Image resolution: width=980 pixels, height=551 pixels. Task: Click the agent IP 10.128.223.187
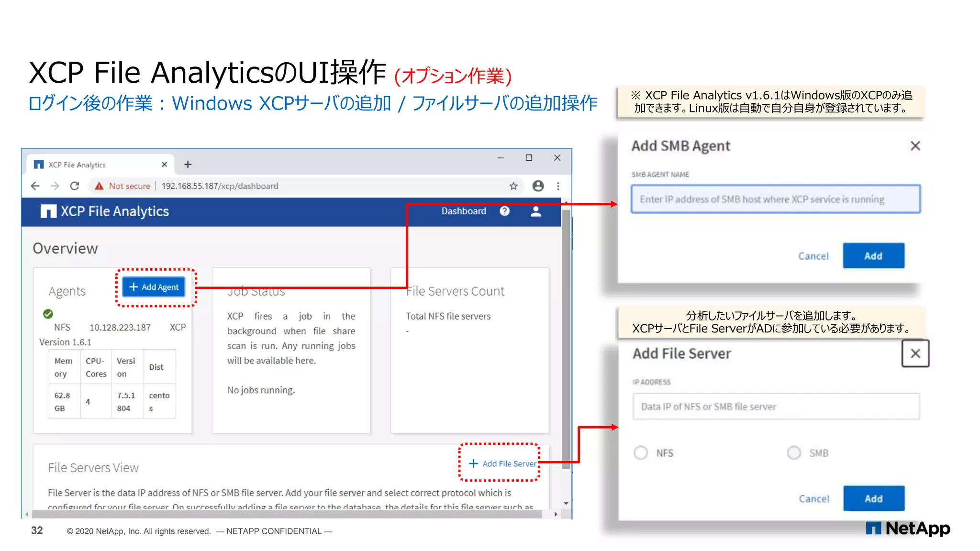(120, 327)
